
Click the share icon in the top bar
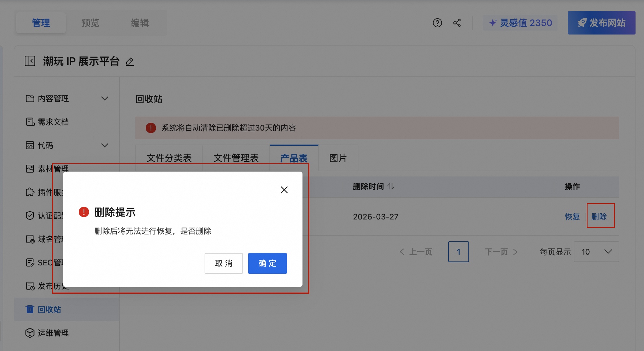pos(457,23)
